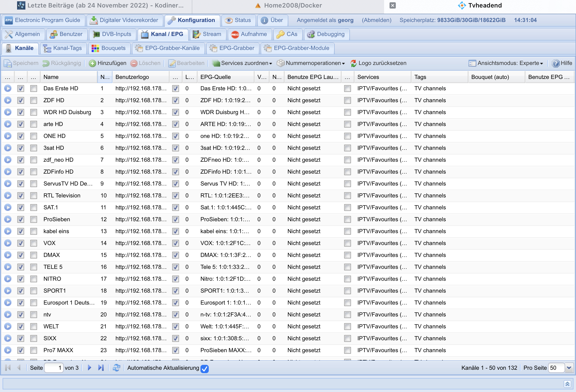
Task: Open the Stream configuration tab
Action: click(x=208, y=34)
